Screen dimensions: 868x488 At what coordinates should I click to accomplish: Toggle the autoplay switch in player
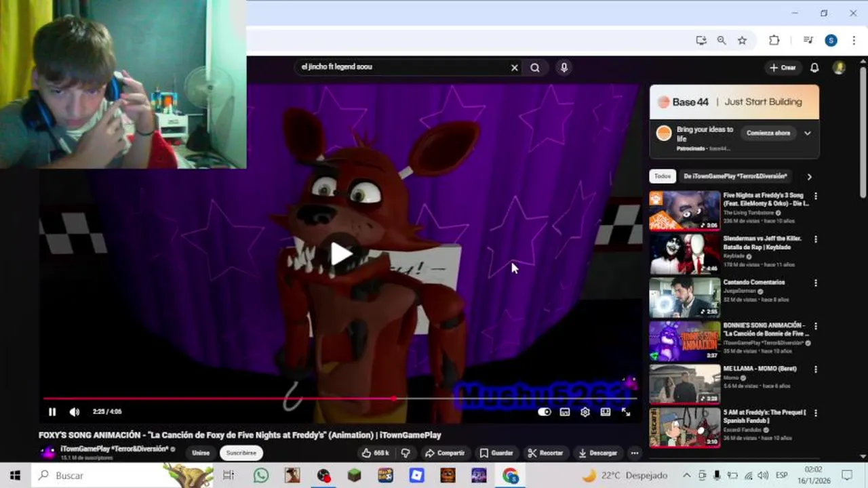coord(545,411)
